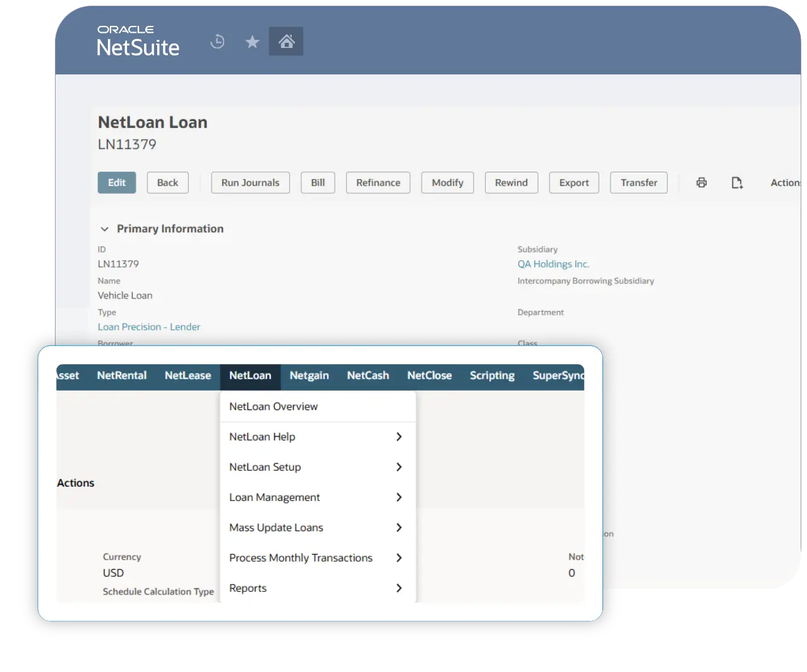Select Process Monthly Transactions menu item
807x672 pixels.
[x=318, y=558]
